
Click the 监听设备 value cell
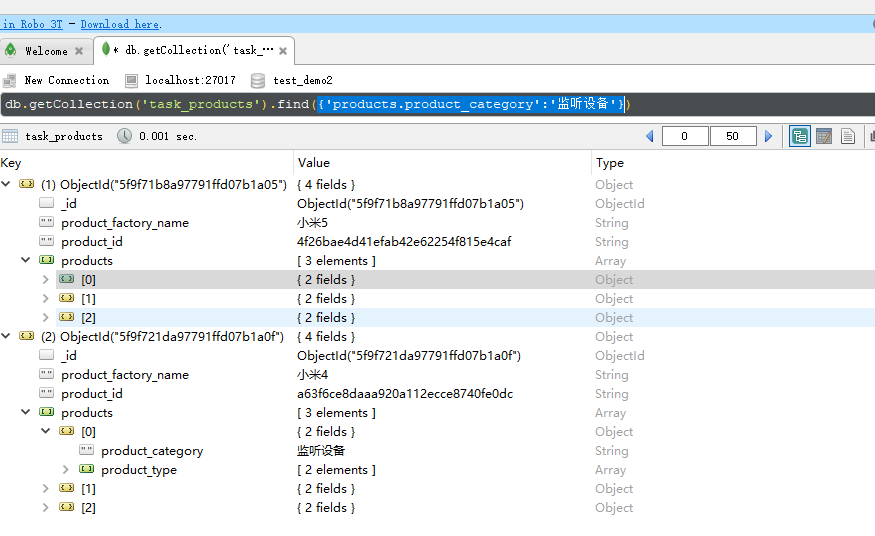321,451
